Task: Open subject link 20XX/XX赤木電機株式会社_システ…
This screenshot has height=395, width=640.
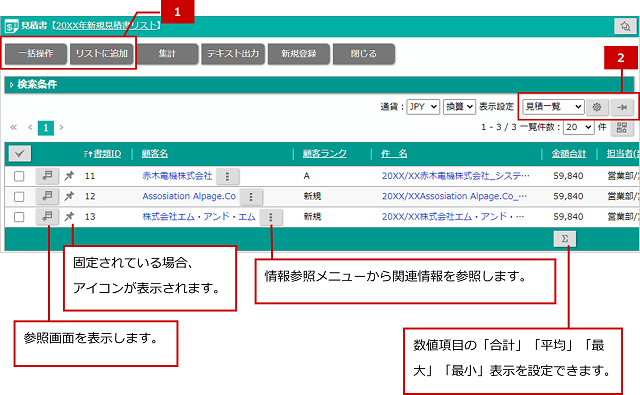Action: click(456, 176)
